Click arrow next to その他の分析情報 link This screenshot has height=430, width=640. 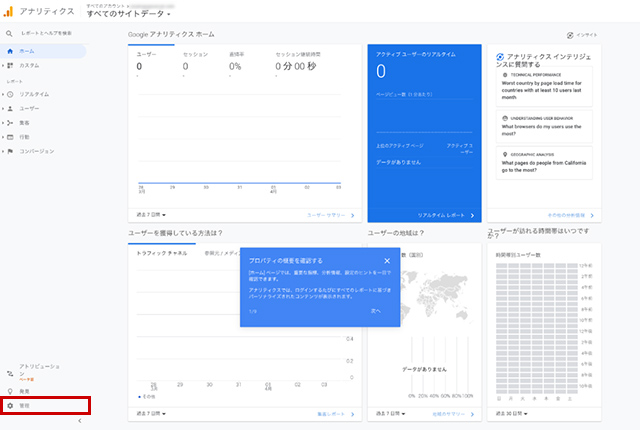coord(592,215)
